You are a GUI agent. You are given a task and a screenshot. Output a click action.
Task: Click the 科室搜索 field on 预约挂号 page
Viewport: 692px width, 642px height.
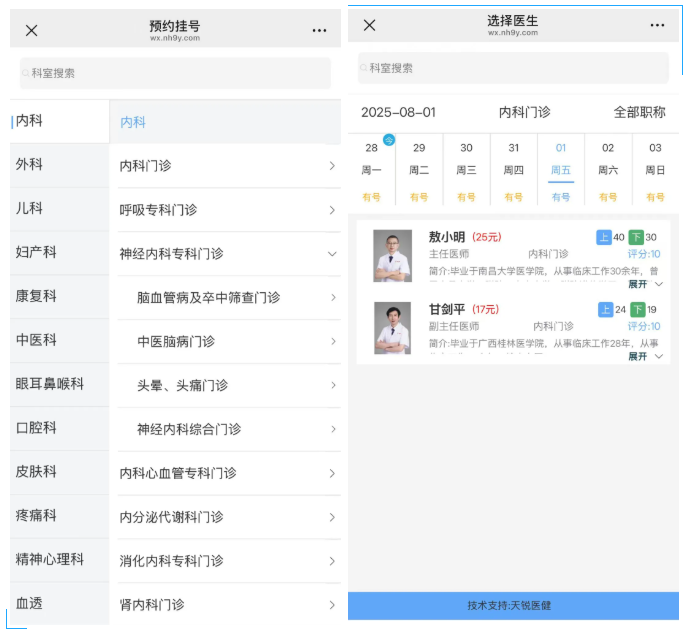pyautogui.click(x=175, y=73)
